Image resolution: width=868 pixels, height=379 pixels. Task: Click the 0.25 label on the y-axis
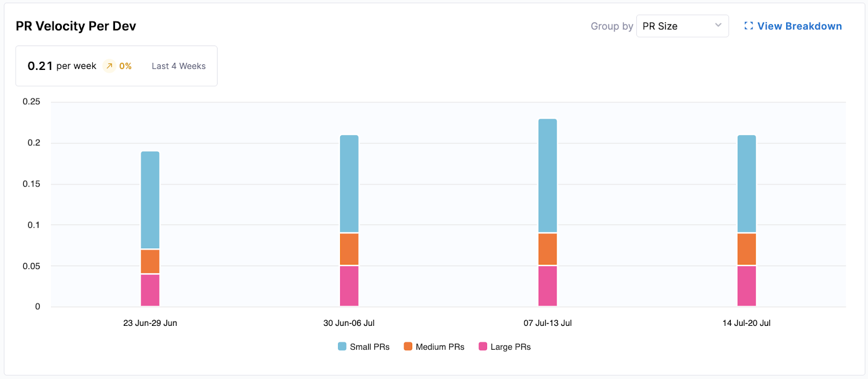coord(33,101)
